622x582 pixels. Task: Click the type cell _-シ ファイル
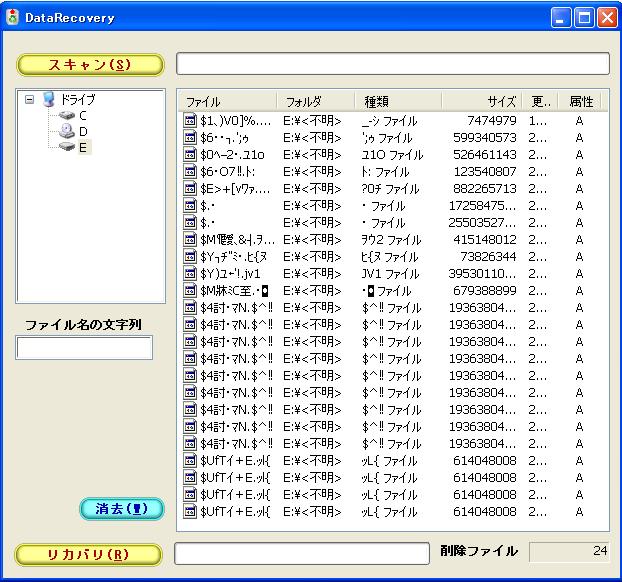click(x=389, y=121)
